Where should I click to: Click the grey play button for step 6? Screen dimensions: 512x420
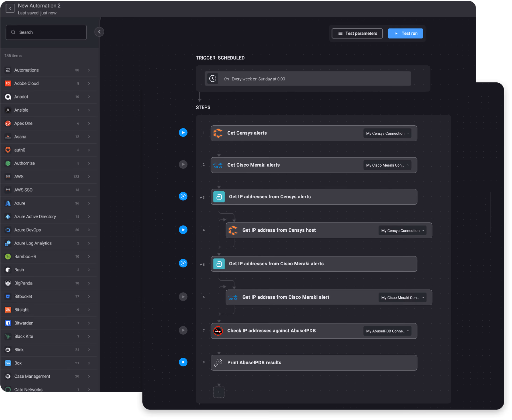(x=183, y=297)
